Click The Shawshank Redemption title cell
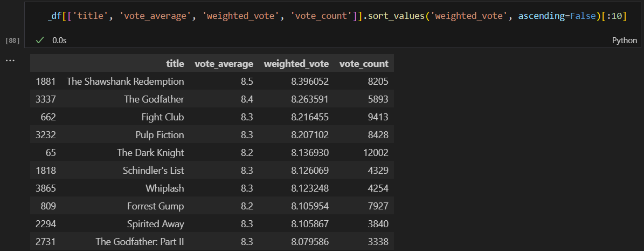The height and width of the screenshot is (251, 644). (x=125, y=82)
